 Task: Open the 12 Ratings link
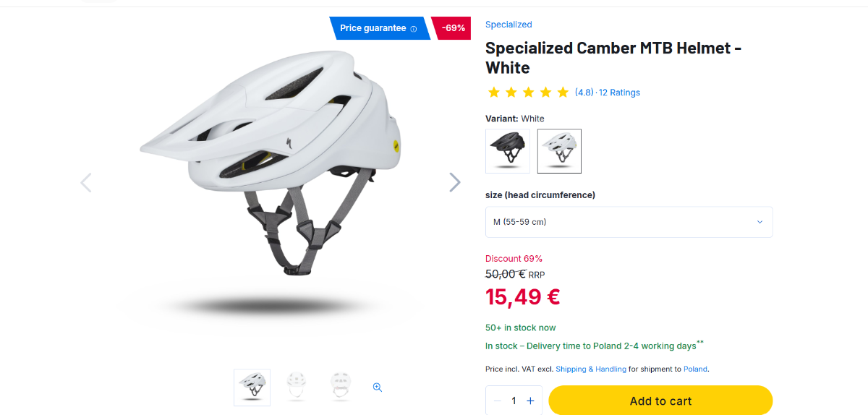tap(619, 93)
